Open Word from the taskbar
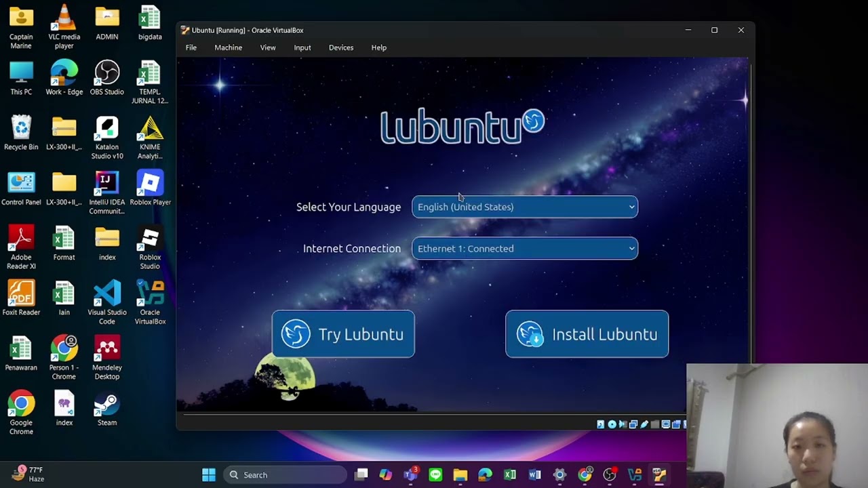The image size is (868, 488). tap(535, 475)
